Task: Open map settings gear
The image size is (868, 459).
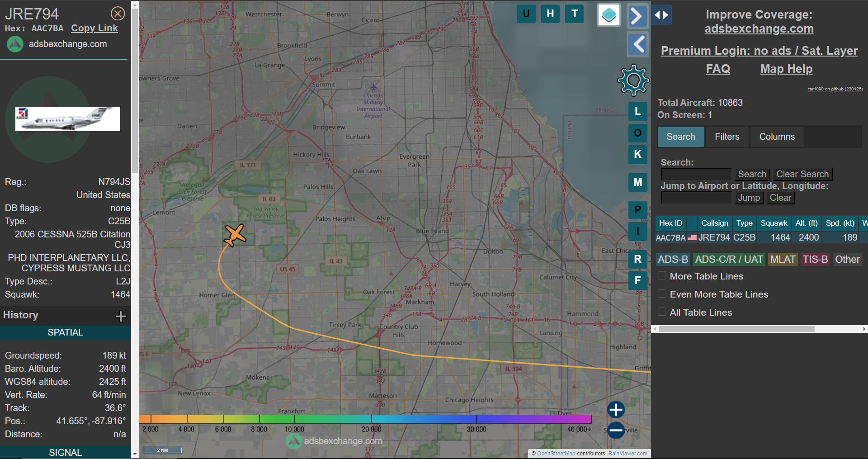Action: (x=633, y=80)
